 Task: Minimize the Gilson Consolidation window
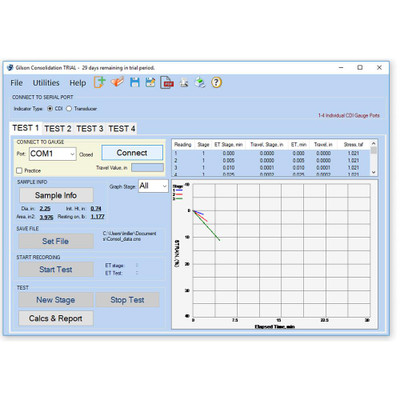pyautogui.click(x=341, y=67)
